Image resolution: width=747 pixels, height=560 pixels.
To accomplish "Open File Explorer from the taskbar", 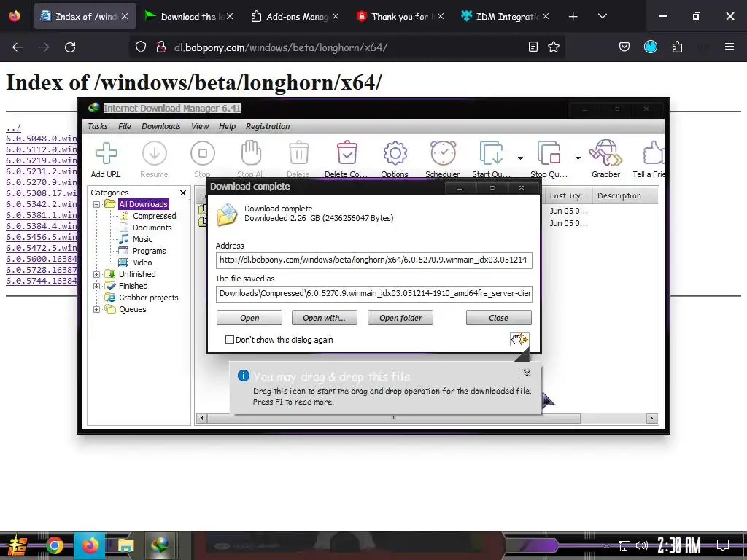I will pos(125,545).
